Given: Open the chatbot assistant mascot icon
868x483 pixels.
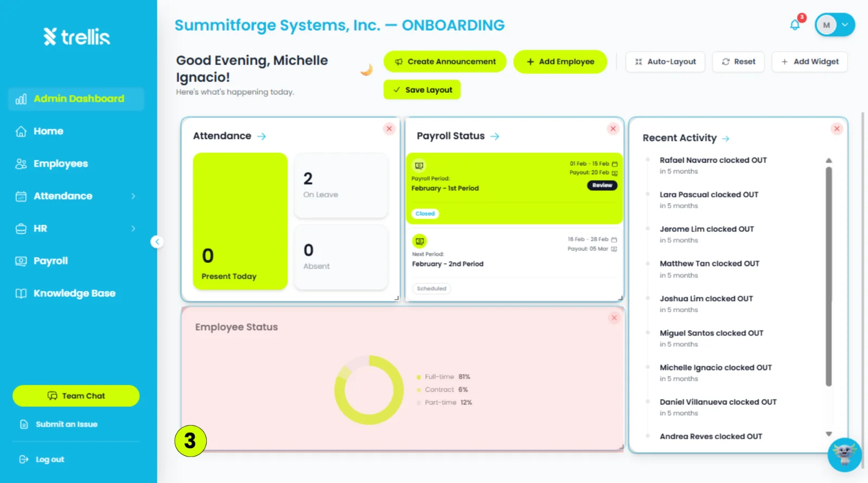Looking at the screenshot, I should pos(845,455).
